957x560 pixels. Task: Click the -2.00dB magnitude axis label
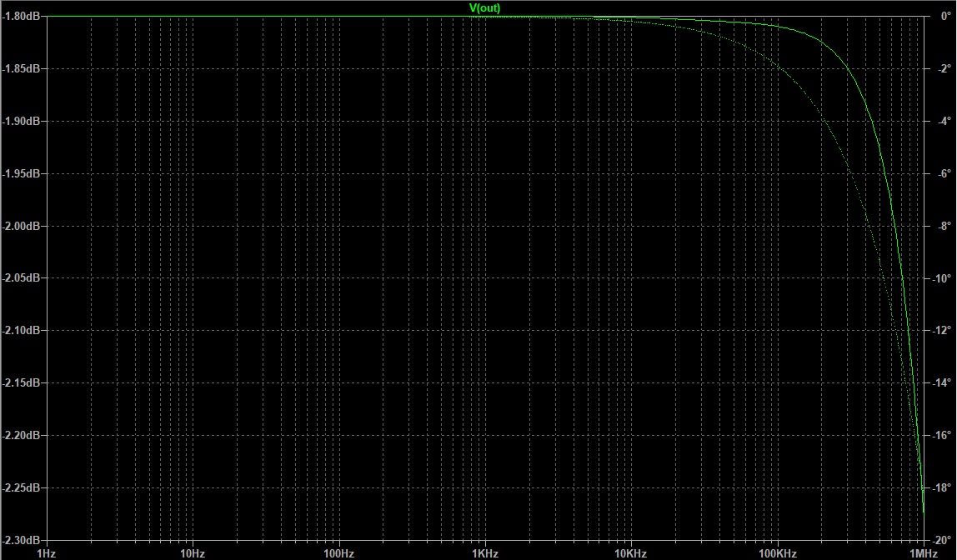click(x=24, y=226)
